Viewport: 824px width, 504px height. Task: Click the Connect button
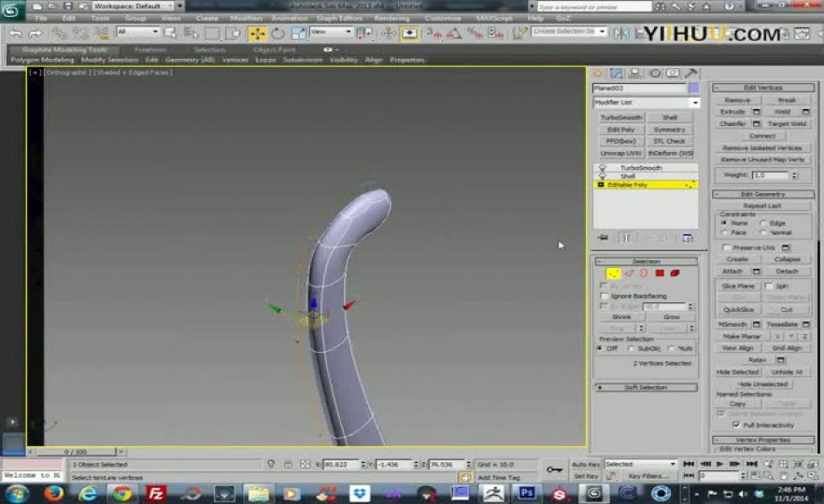click(x=762, y=136)
